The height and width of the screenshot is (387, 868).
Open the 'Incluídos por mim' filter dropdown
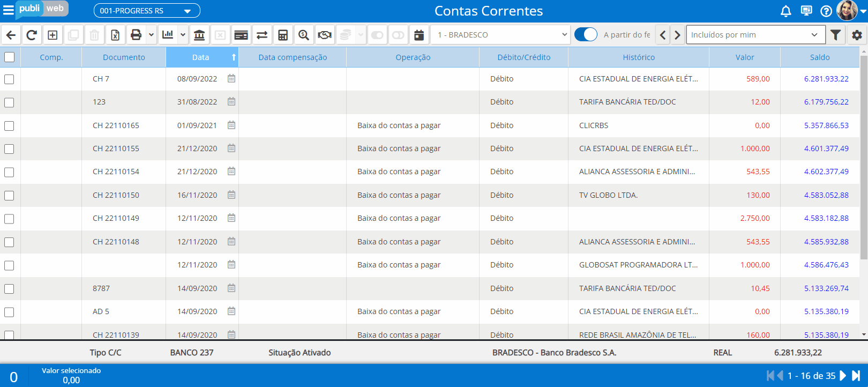(755, 35)
